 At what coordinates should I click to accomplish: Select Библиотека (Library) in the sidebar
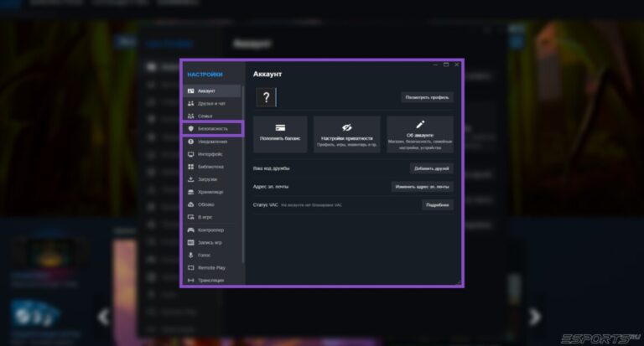pos(210,167)
